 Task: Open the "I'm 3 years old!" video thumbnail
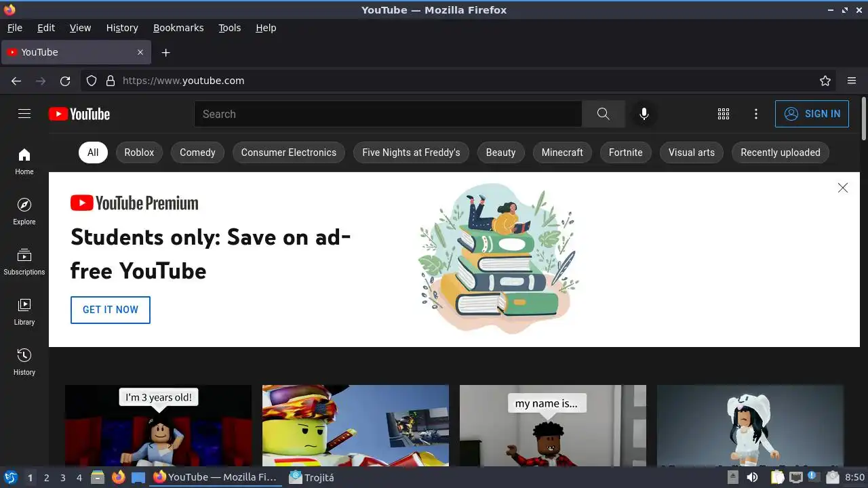pos(158,426)
